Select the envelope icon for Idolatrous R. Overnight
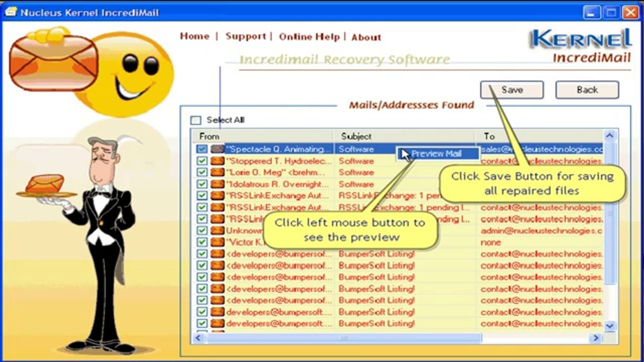The image size is (644, 362). (217, 184)
